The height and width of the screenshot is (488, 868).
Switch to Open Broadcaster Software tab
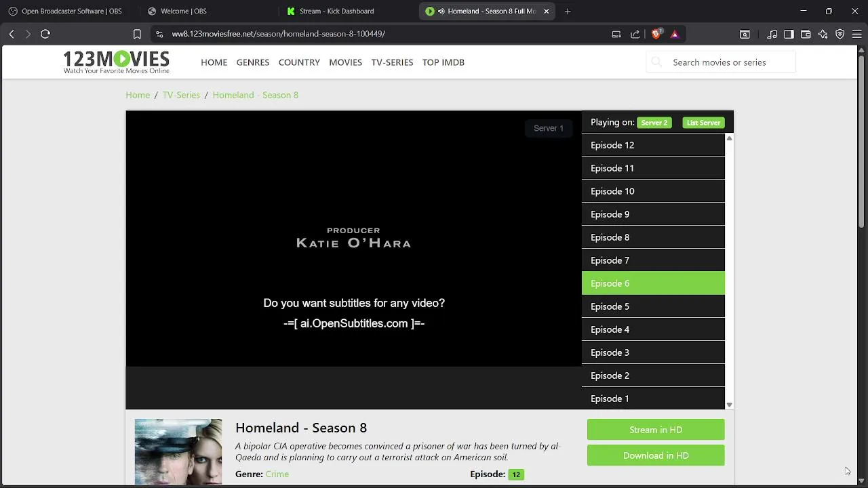click(x=65, y=11)
